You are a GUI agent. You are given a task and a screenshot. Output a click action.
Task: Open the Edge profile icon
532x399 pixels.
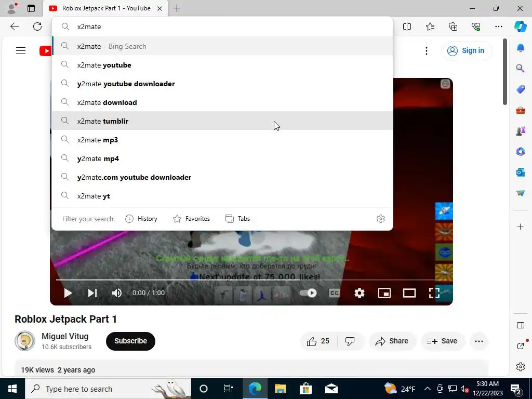pos(12,8)
